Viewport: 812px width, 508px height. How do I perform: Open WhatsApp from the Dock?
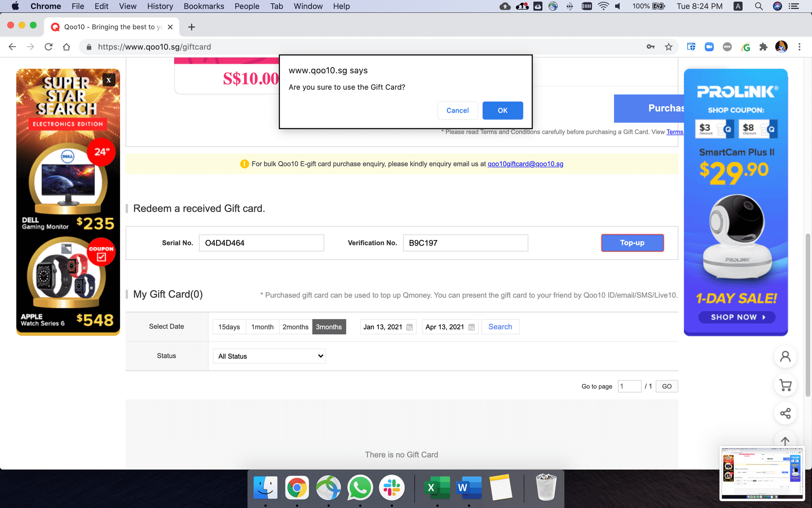point(360,488)
